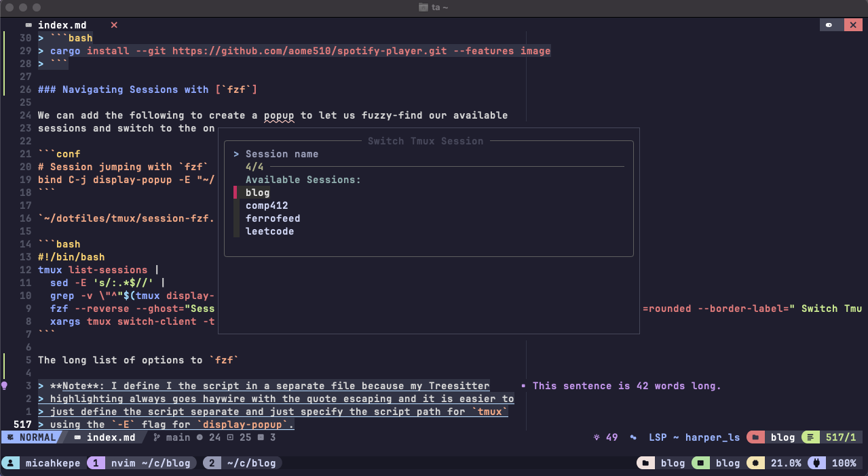This screenshot has width=868, height=476.
Task: Click the underlined word popup
Action: coord(279,115)
